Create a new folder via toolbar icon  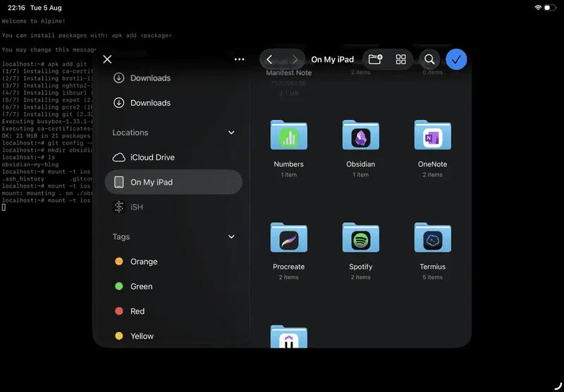point(375,59)
